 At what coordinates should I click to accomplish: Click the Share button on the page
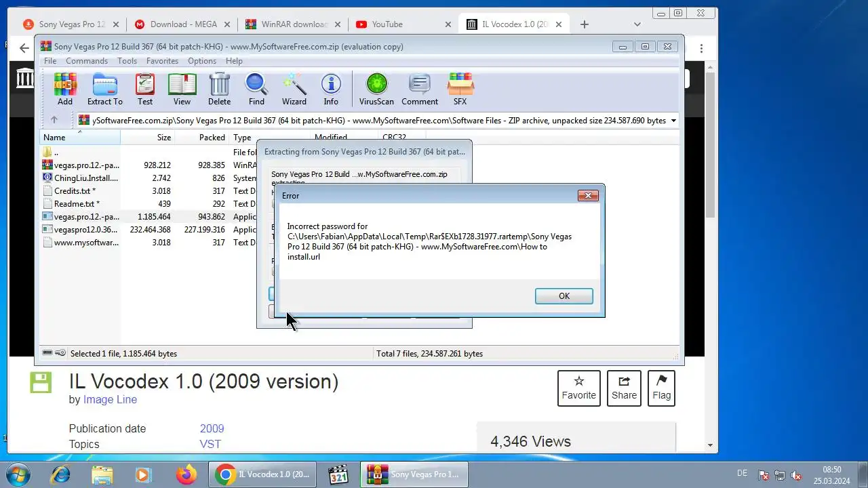tap(624, 388)
